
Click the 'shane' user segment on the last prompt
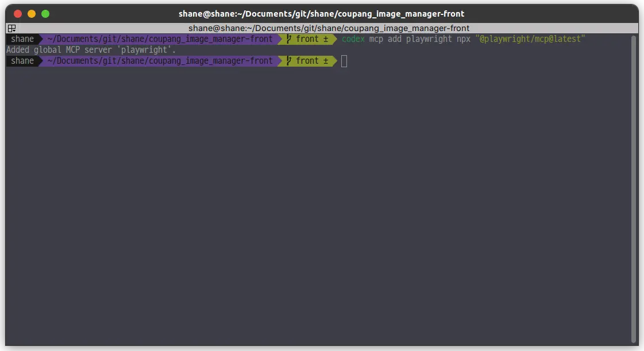click(x=22, y=61)
